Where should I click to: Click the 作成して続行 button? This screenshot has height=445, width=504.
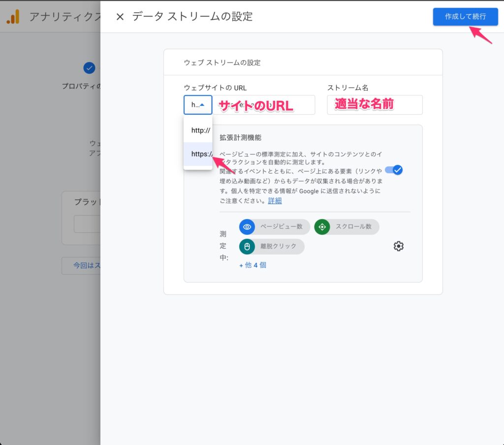point(465,16)
